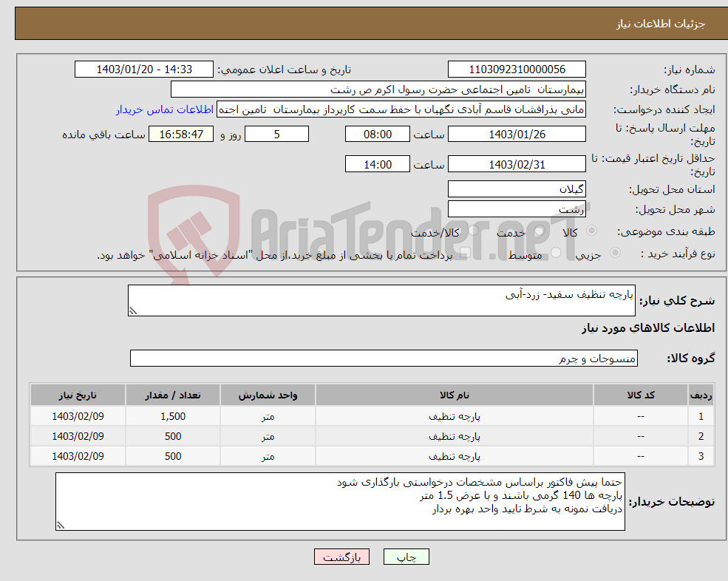
Task: Click the response deadline time 08:00
Action: (378, 135)
